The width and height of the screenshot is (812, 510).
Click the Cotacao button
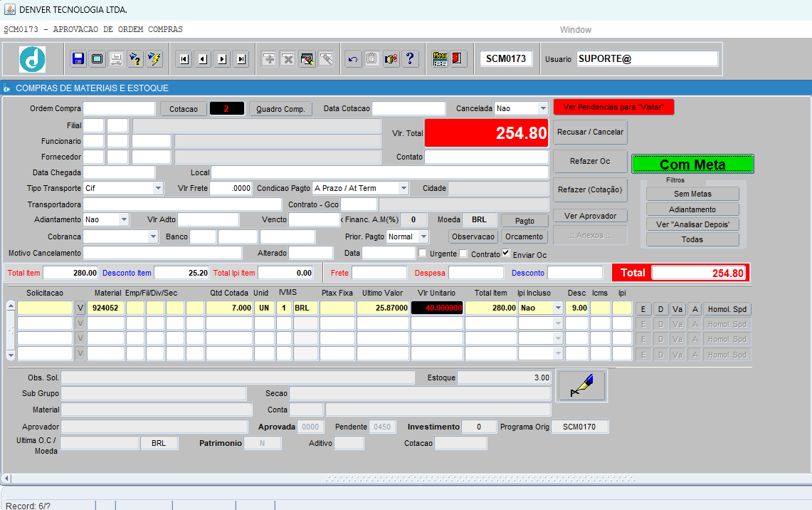(184, 109)
